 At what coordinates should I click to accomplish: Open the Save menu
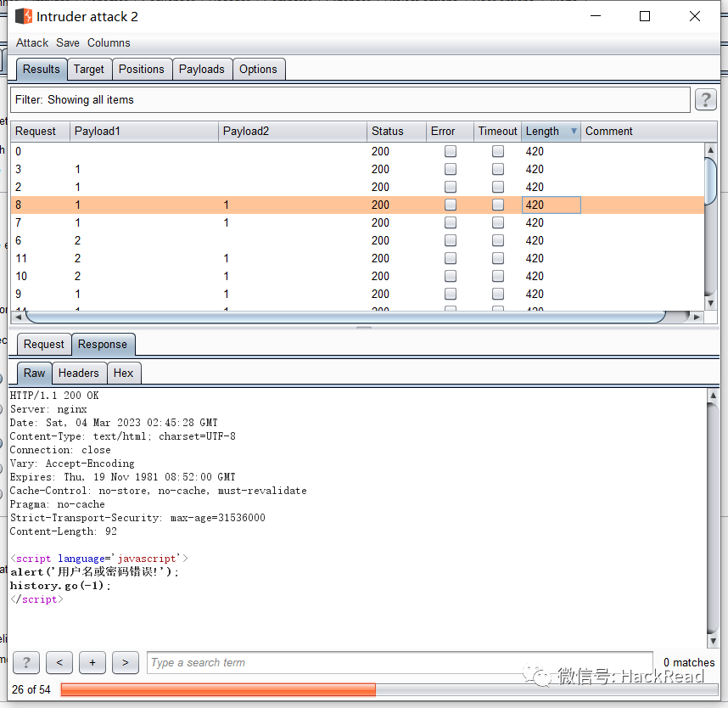point(68,42)
